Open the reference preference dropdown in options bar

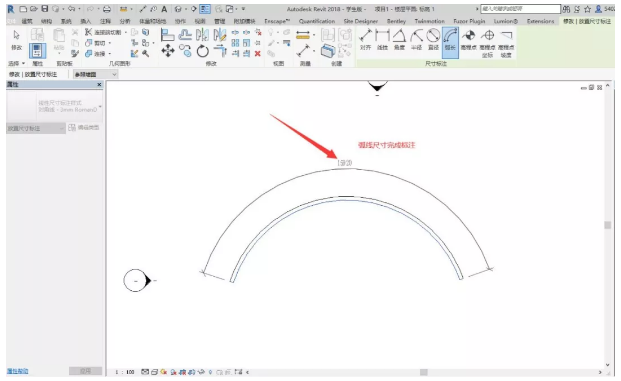[x=95, y=74]
